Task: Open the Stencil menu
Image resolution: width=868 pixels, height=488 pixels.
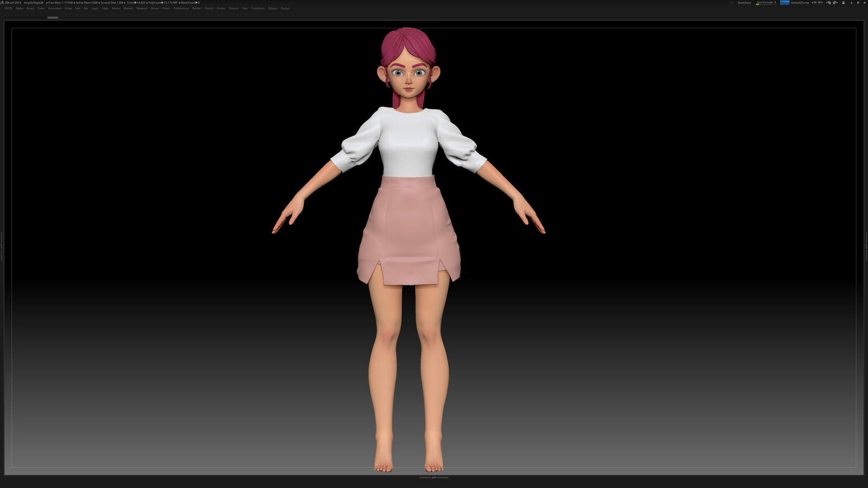Action: click(x=209, y=8)
